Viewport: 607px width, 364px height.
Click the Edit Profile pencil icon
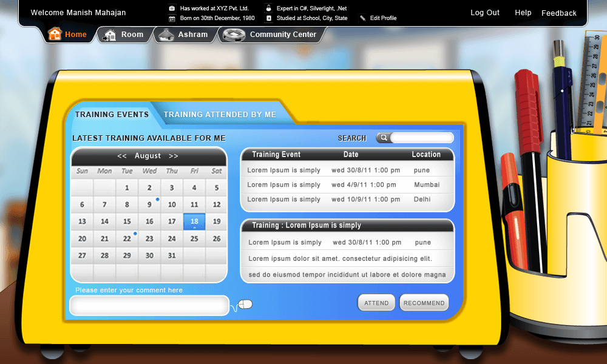click(x=362, y=18)
